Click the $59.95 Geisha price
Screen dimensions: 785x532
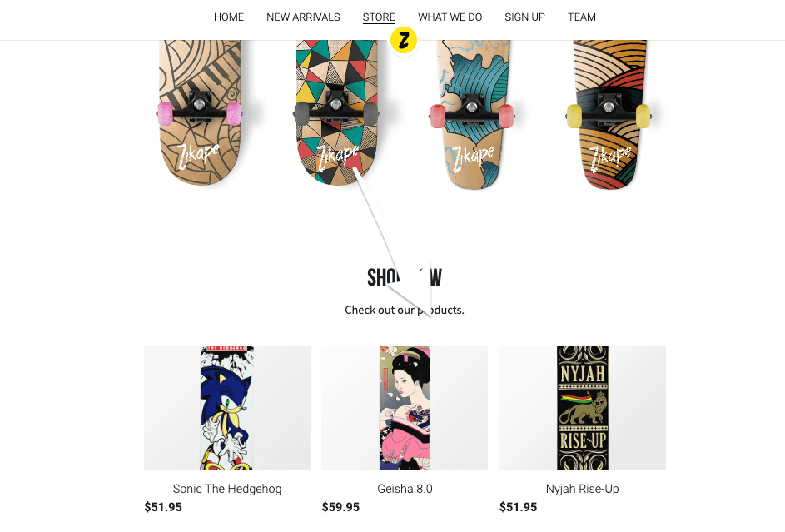(x=340, y=507)
